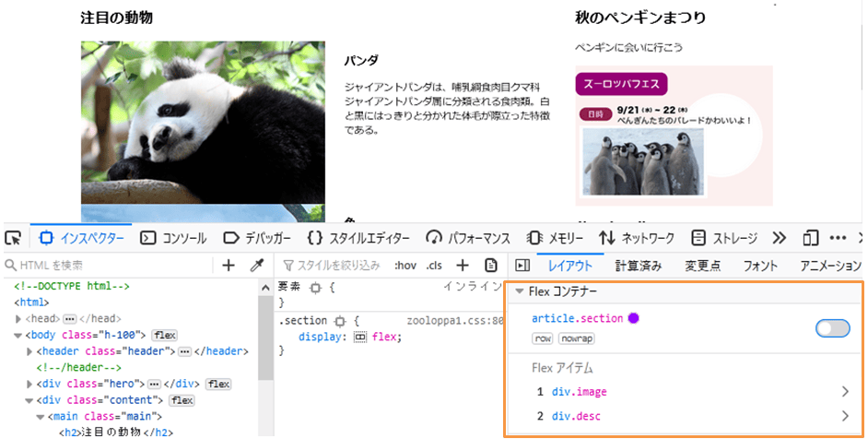Focus the スタイルを絞り込み filter field

tap(332, 266)
